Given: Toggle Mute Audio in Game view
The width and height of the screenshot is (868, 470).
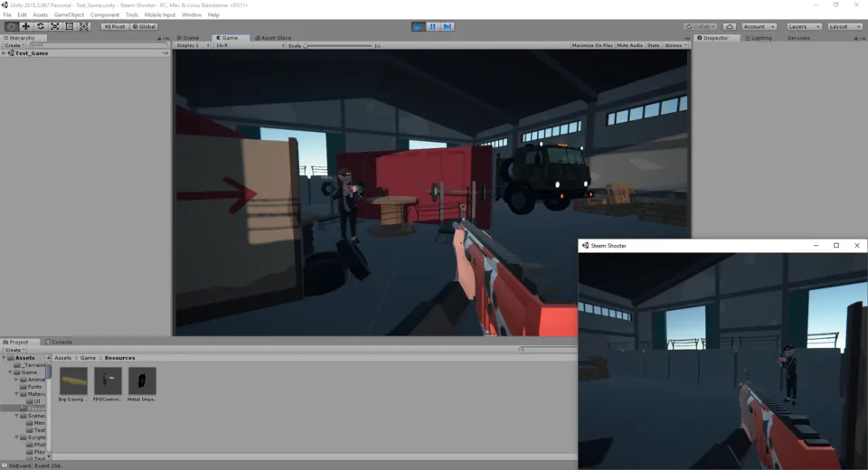Looking at the screenshot, I should pos(630,45).
